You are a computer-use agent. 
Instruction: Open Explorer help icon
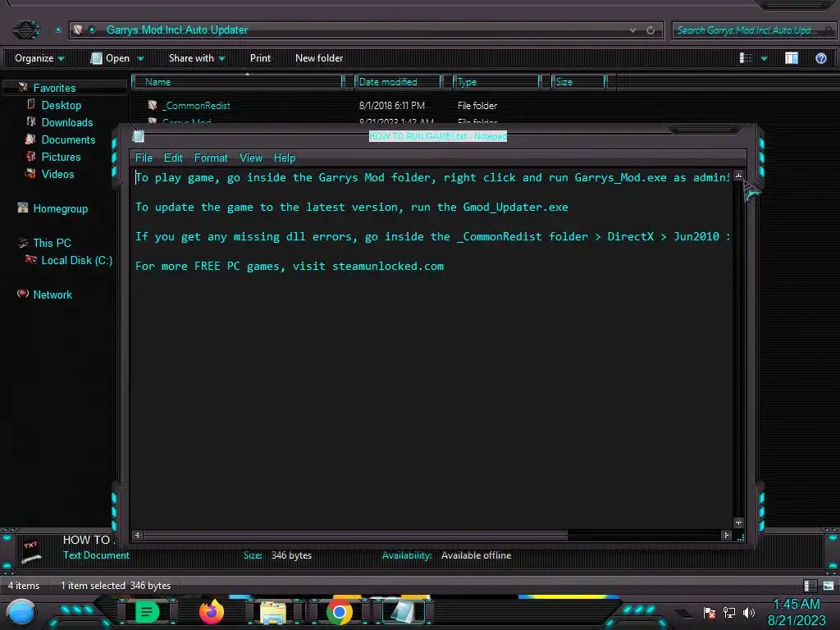[x=820, y=58]
